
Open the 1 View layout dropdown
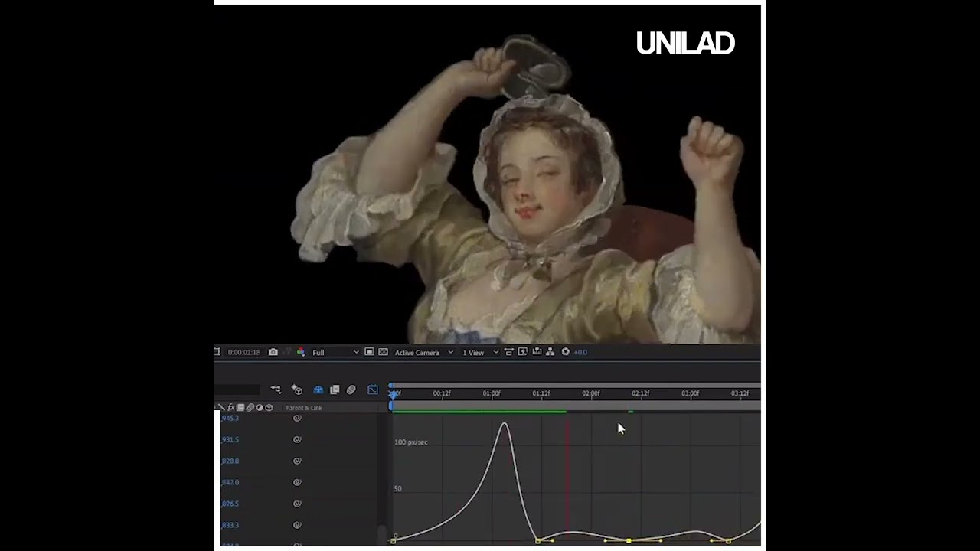click(x=480, y=352)
